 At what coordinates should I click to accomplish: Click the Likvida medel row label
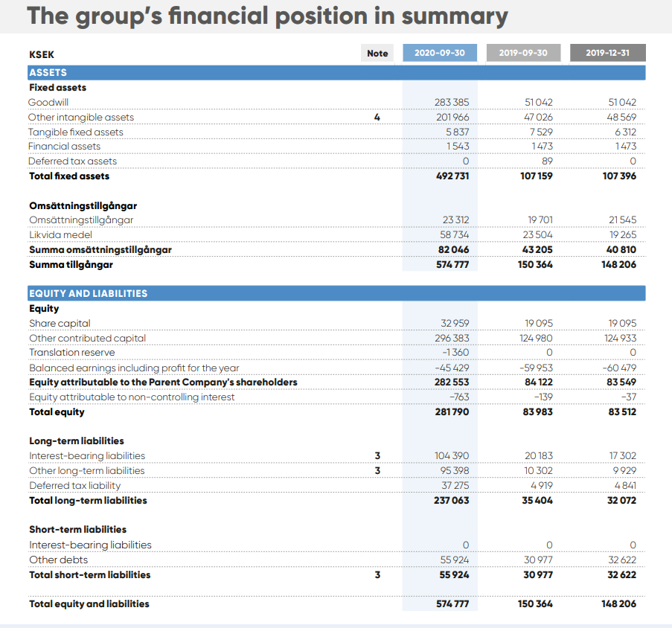tap(60, 235)
